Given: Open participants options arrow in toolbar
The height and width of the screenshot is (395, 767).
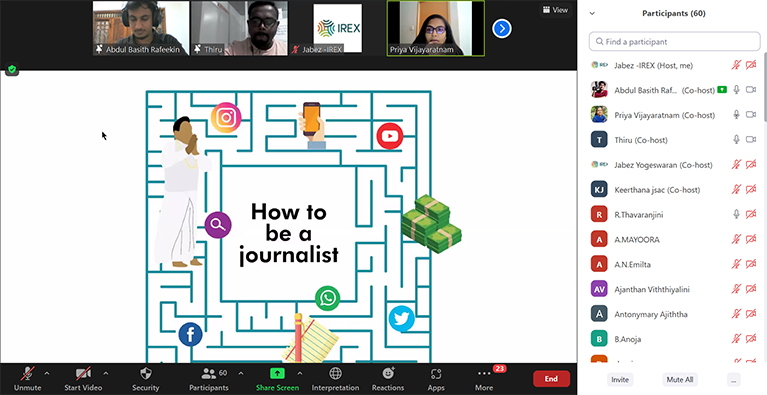Looking at the screenshot, I should pos(241,374).
